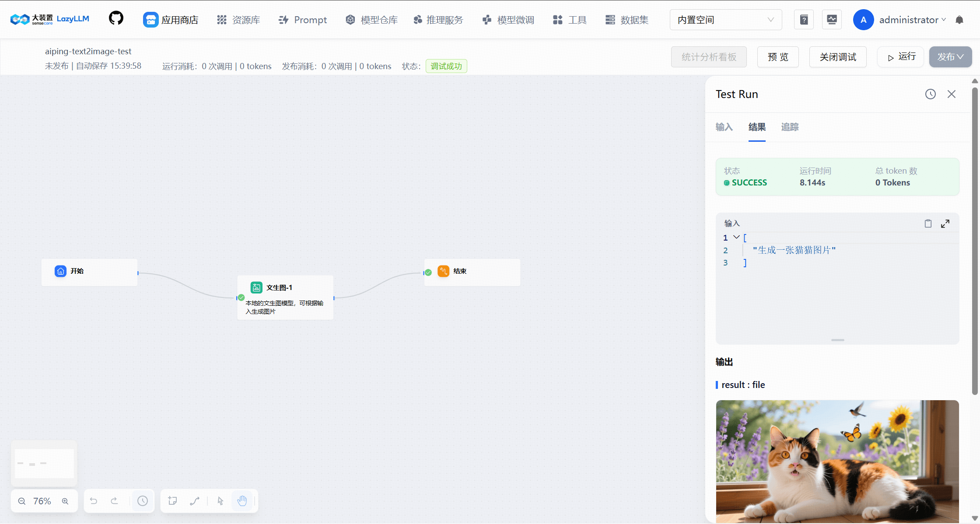The height and width of the screenshot is (524, 980).
Task: Expand the 发布 publish dropdown
Action: (950, 57)
